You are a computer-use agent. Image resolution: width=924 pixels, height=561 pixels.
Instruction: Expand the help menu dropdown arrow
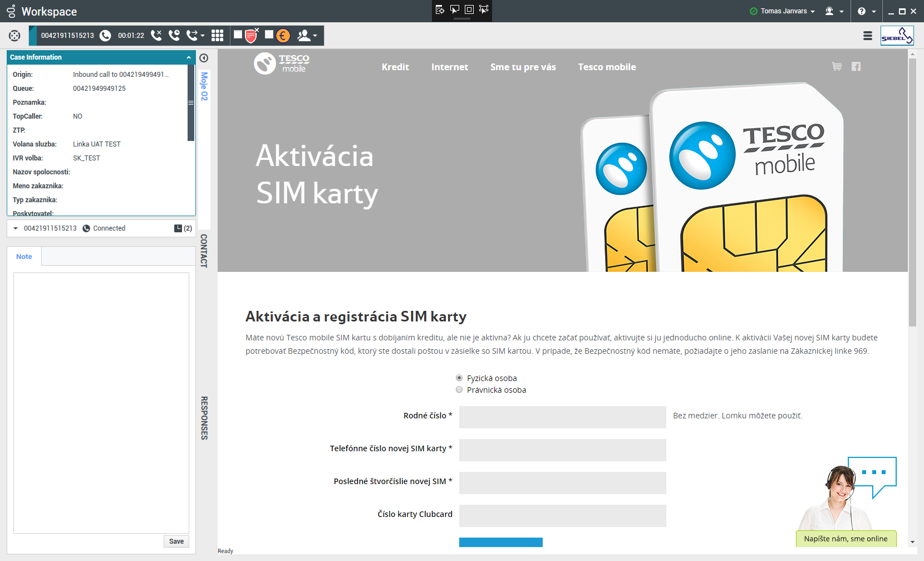pyautogui.click(x=874, y=12)
